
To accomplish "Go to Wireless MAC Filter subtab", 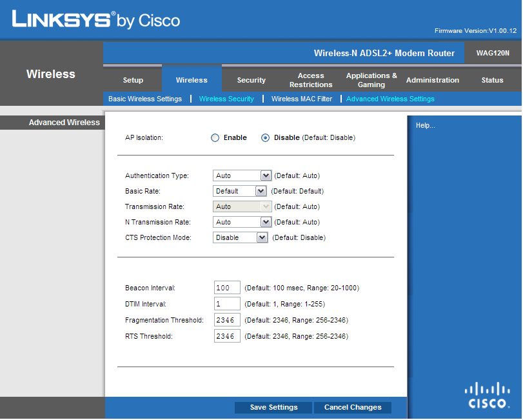I will coord(302,99).
